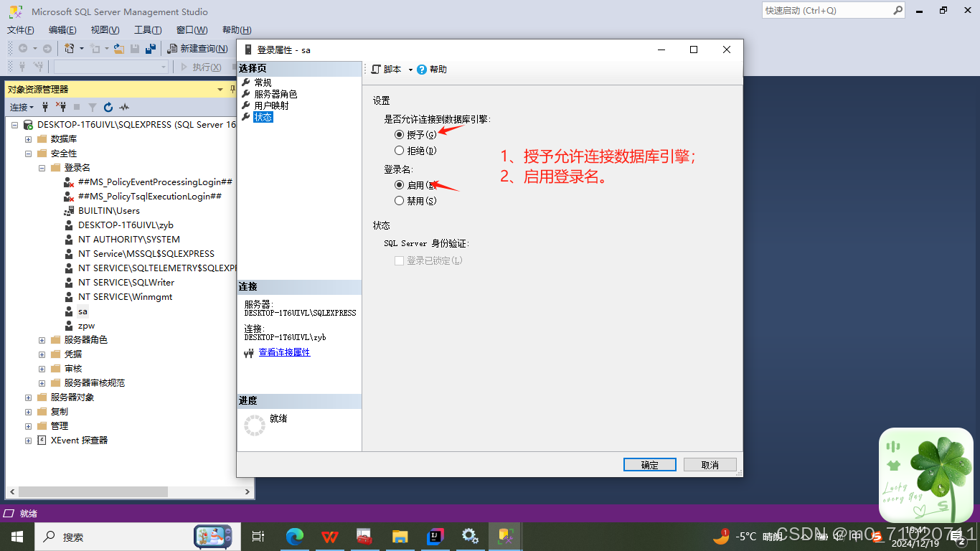Expand the 复制 tree node
The width and height of the screenshot is (980, 551).
click(28, 412)
